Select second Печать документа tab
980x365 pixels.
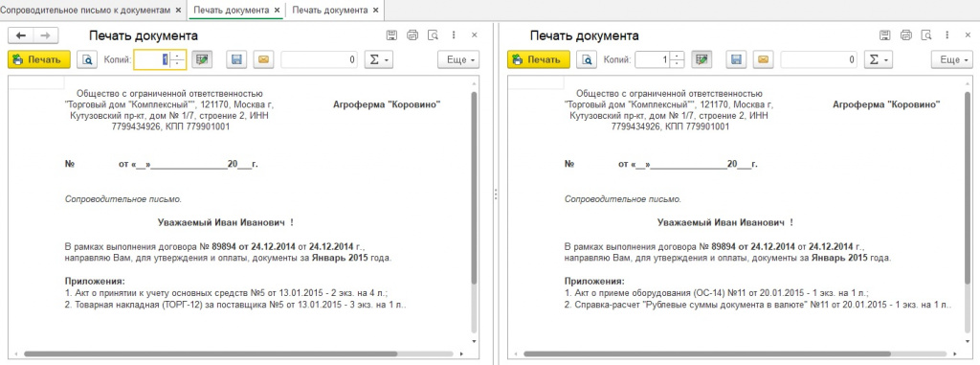tap(329, 10)
